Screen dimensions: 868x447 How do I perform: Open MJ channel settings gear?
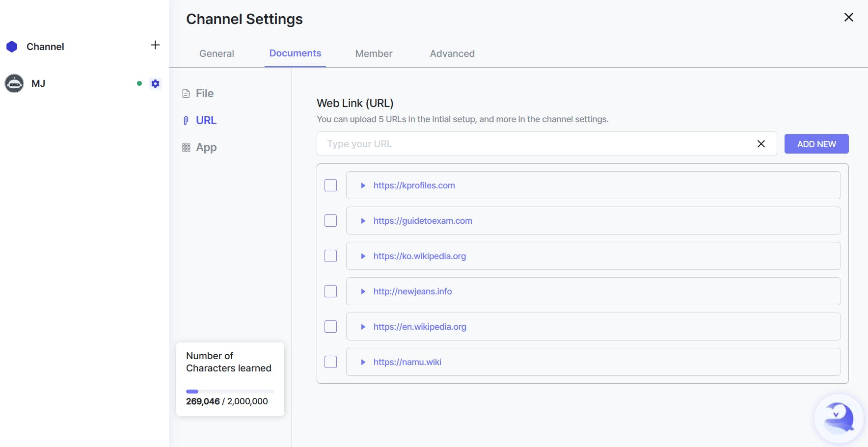(x=155, y=83)
